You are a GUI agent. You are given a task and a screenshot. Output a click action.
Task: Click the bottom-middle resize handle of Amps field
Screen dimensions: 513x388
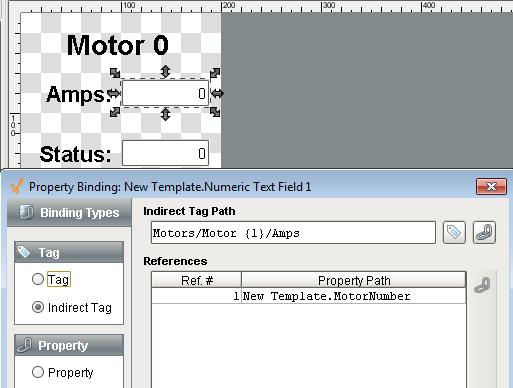(x=165, y=114)
